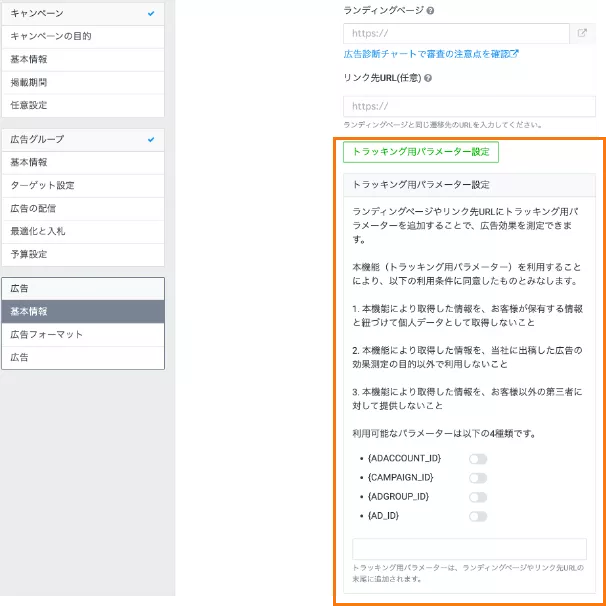Switch on the {AD_ID} parameter toggle
The width and height of the screenshot is (606, 606).
478,516
